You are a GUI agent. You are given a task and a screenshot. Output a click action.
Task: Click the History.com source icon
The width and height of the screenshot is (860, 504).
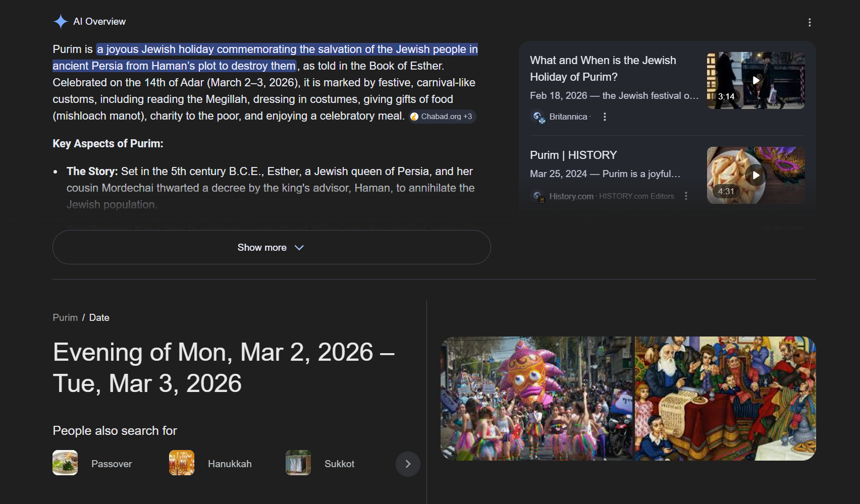(539, 196)
